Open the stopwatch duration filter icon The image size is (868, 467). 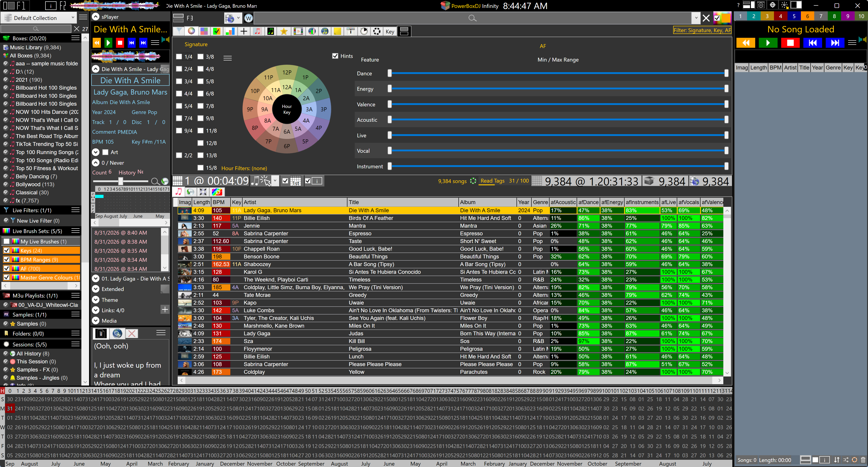pyautogui.click(x=364, y=31)
